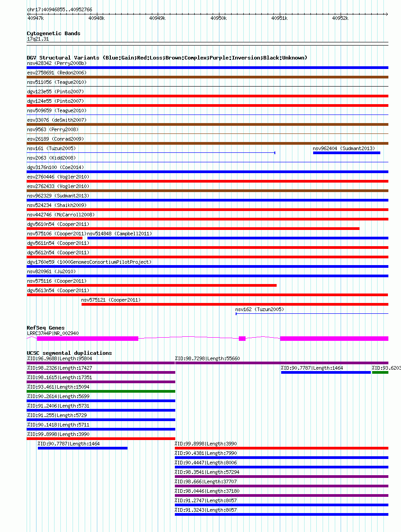401x532 pixels.
Task: Click the 40947k ruler tick label
Action: click(36, 18)
